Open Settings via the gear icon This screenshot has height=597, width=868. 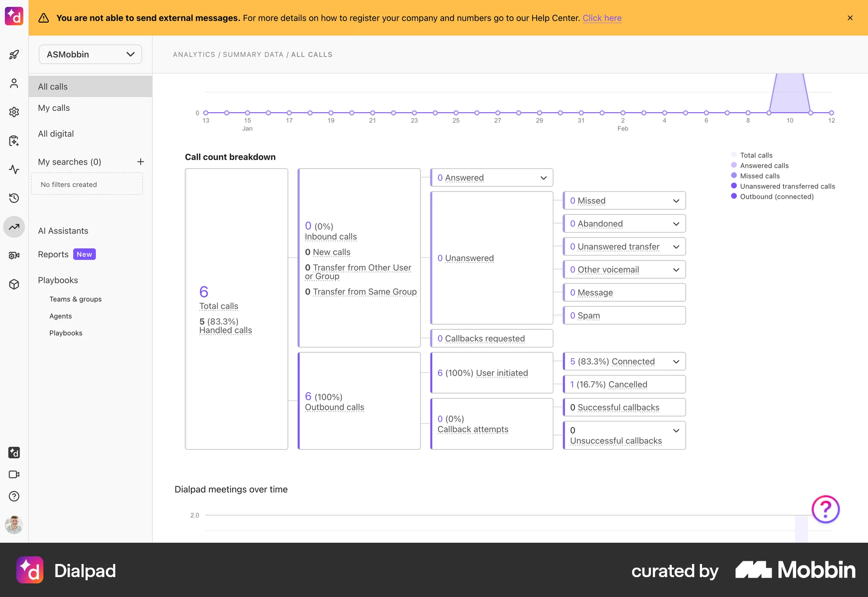pyautogui.click(x=14, y=112)
